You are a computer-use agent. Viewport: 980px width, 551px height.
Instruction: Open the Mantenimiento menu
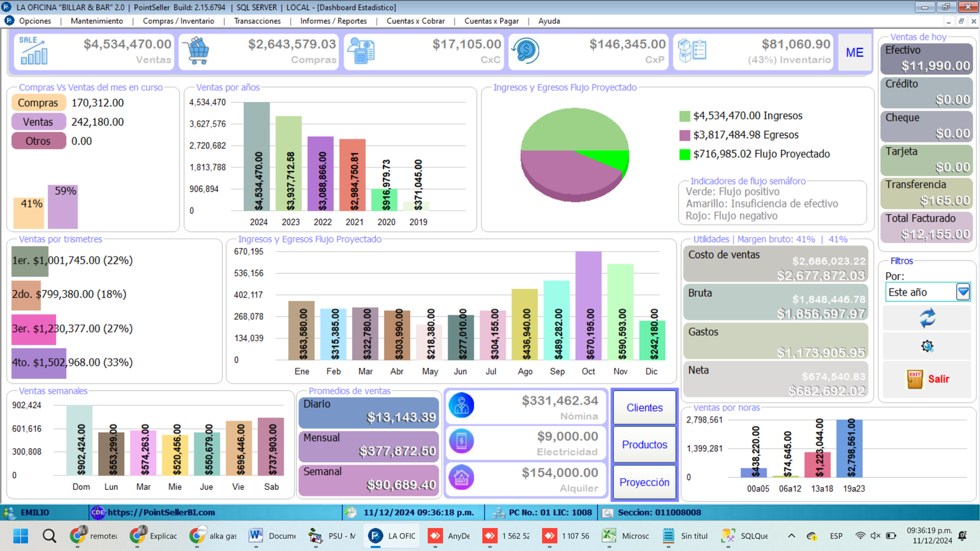pyautogui.click(x=97, y=21)
